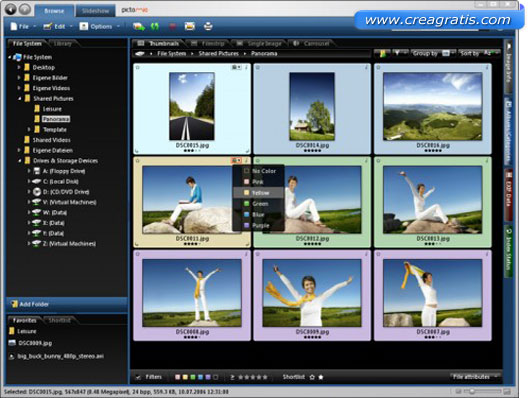
Task: Toggle the empty outline Shortlist star filter
Action: point(312,377)
